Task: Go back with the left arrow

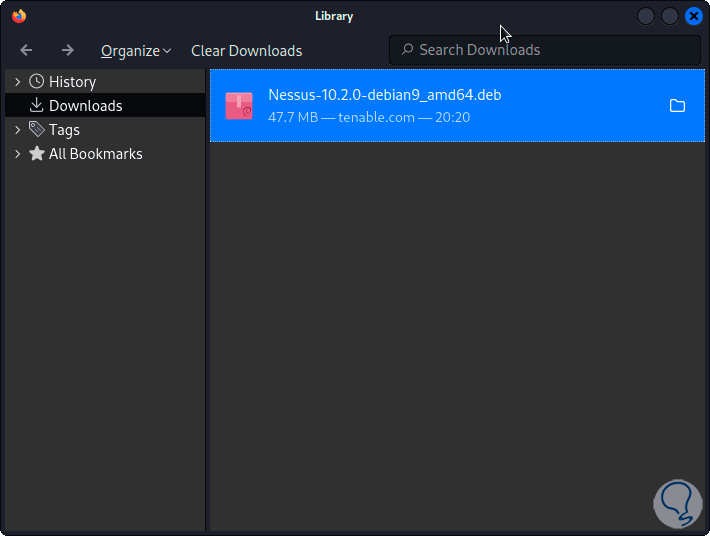Action: [x=26, y=50]
